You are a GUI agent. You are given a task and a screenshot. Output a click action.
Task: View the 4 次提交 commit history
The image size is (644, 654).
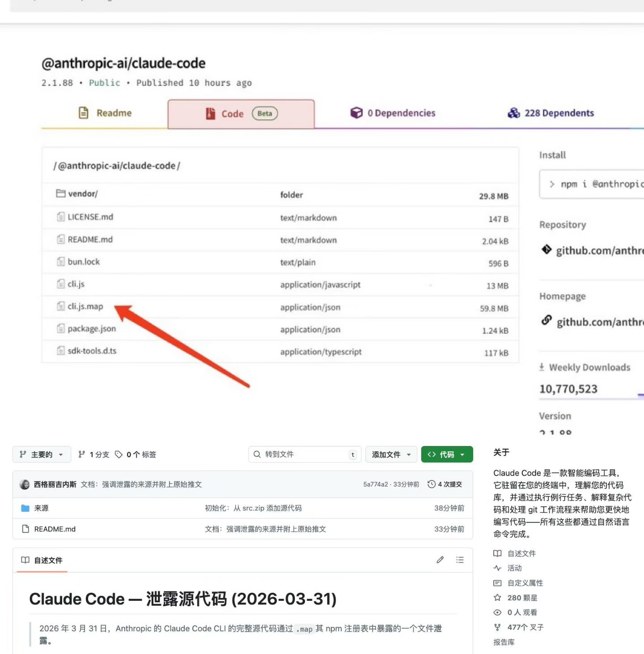(445, 484)
